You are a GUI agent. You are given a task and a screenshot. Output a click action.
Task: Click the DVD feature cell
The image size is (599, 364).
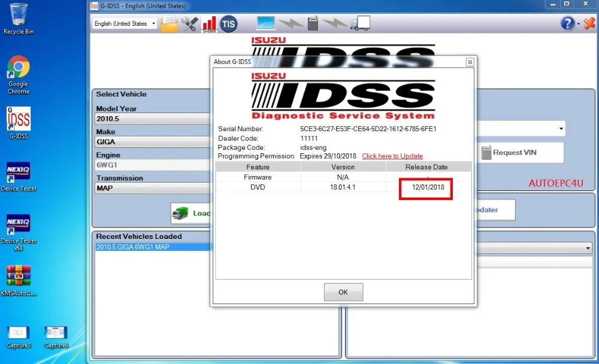(x=258, y=187)
